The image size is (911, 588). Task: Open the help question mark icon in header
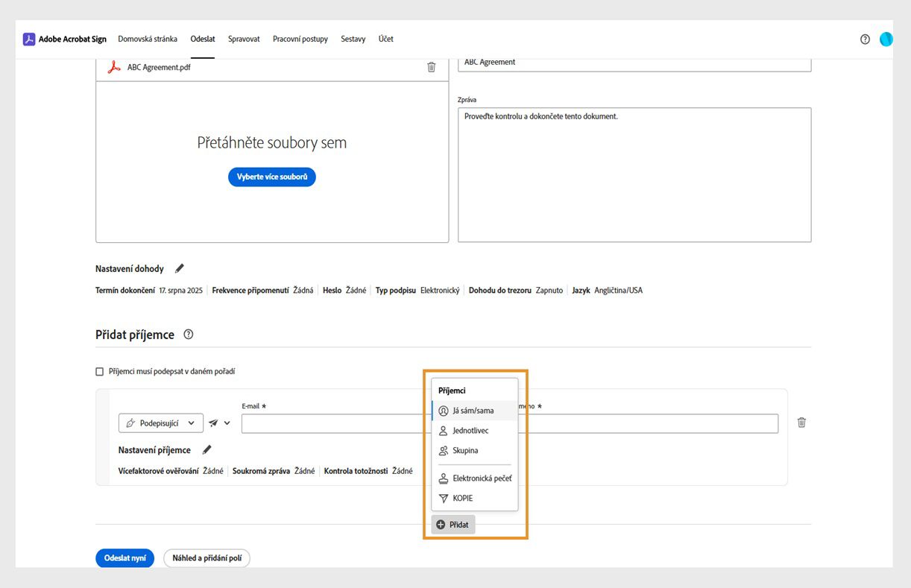click(x=865, y=39)
